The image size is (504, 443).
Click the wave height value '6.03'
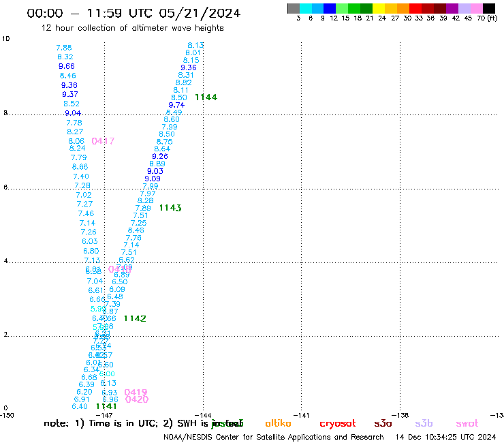pos(90,241)
